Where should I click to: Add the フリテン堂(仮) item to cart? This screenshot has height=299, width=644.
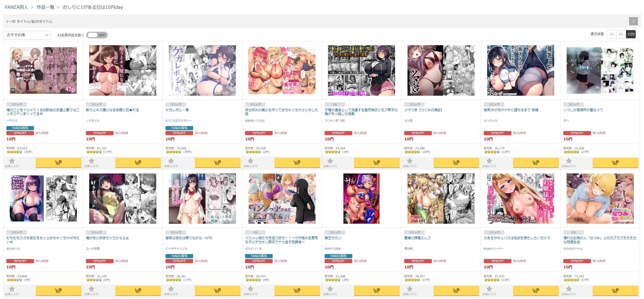(377, 163)
